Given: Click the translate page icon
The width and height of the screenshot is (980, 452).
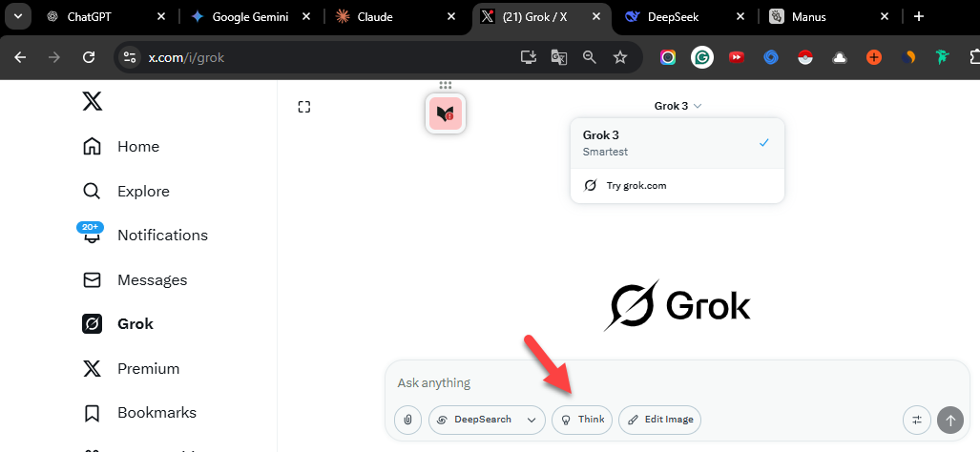Looking at the screenshot, I should [559, 57].
